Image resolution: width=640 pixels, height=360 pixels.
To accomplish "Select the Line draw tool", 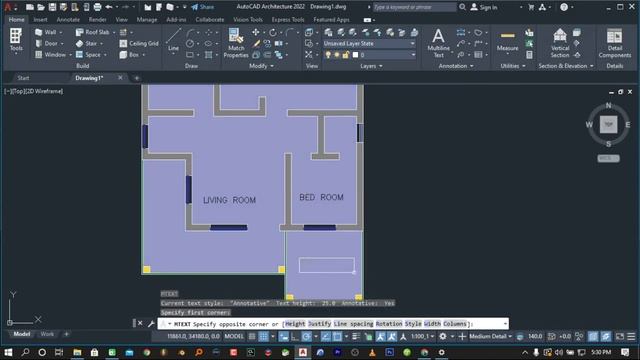I will [173, 40].
